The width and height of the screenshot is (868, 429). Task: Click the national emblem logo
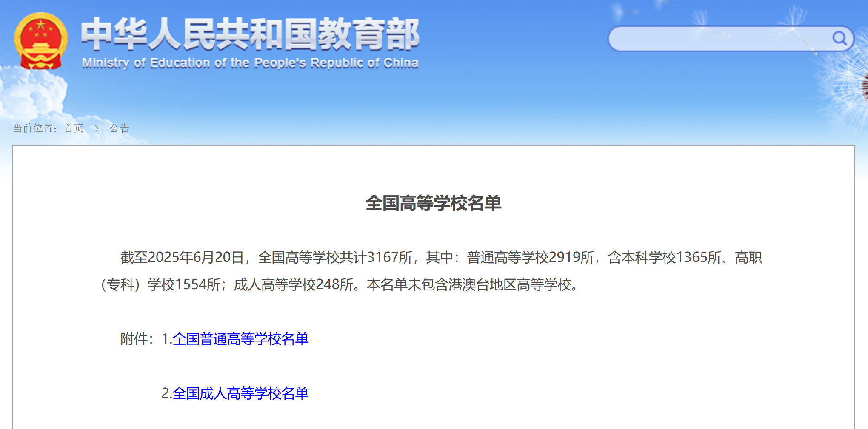click(40, 41)
